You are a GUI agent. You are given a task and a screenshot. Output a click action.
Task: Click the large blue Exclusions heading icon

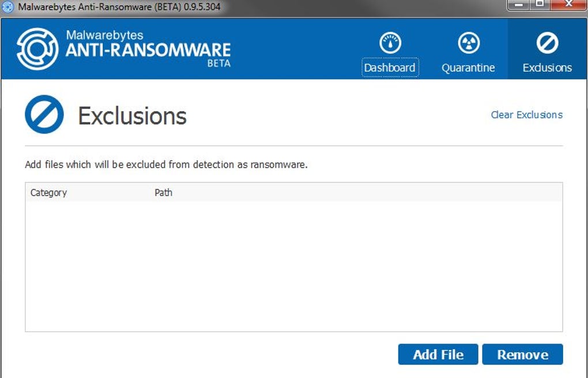point(44,115)
